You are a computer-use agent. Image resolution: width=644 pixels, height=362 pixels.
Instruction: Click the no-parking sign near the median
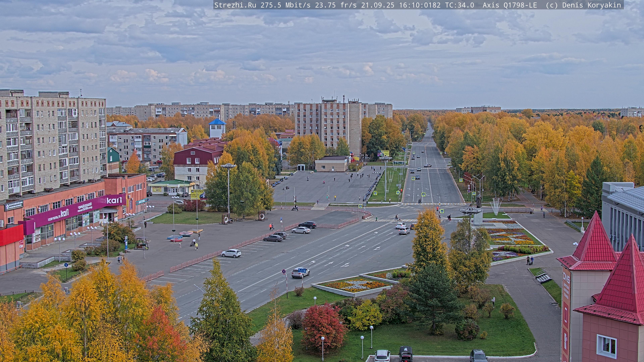point(284,271)
